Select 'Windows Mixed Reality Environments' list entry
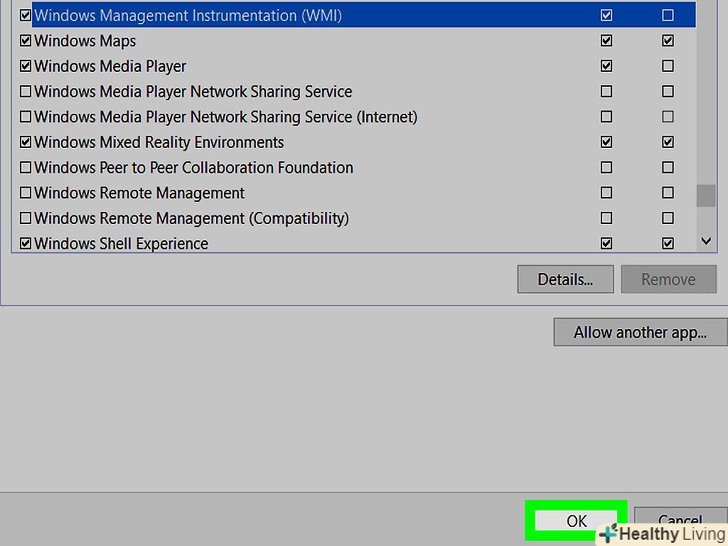 point(159,142)
